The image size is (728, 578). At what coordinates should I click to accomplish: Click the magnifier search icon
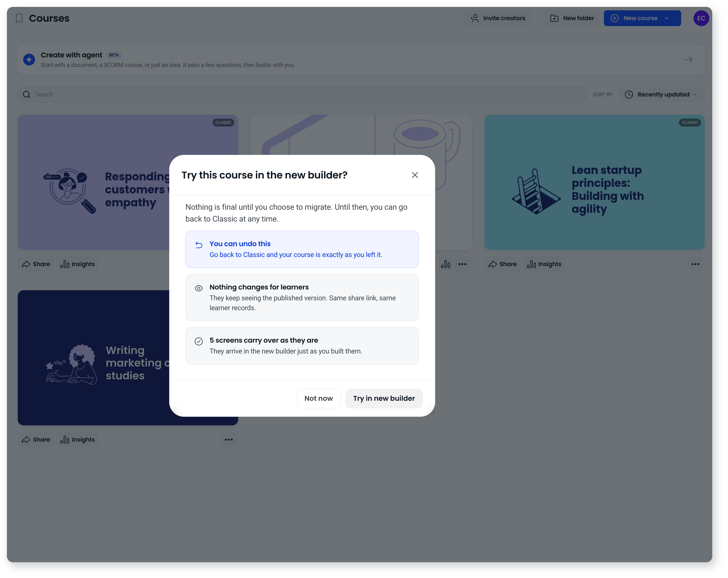[27, 95]
